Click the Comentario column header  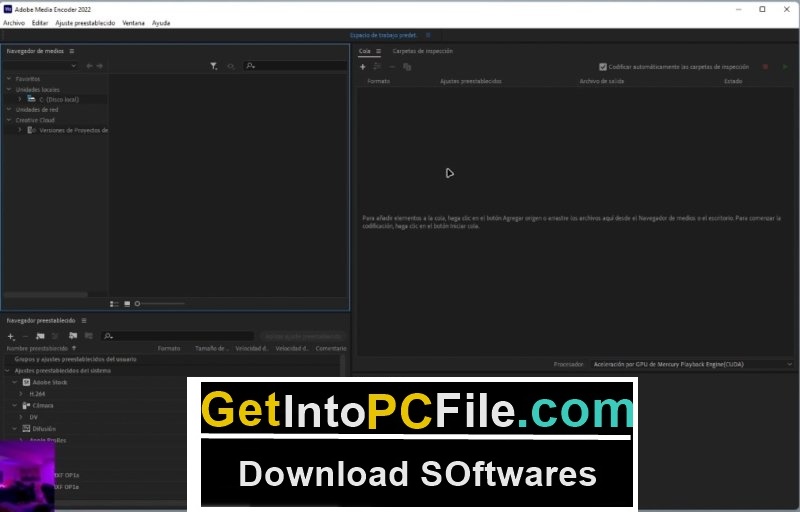tap(331, 348)
